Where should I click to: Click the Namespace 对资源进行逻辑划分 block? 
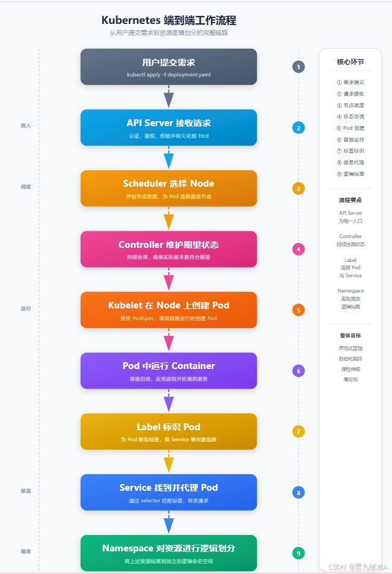[169, 553]
